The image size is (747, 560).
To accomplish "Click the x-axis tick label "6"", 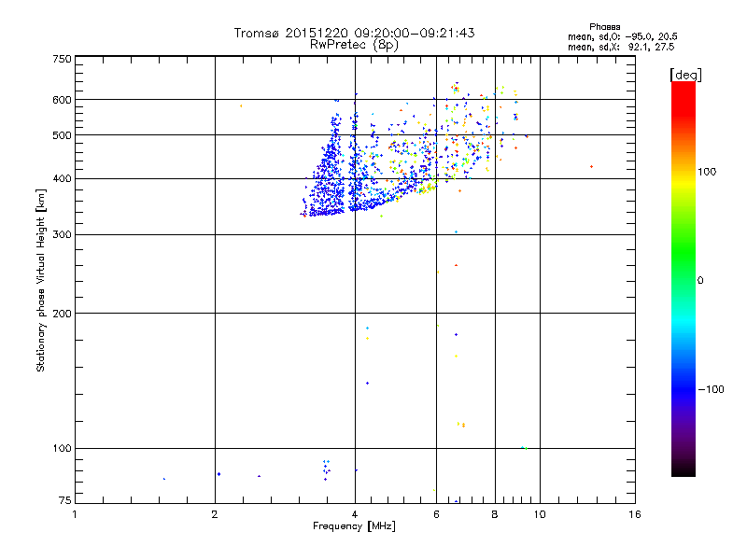I will (x=436, y=514).
